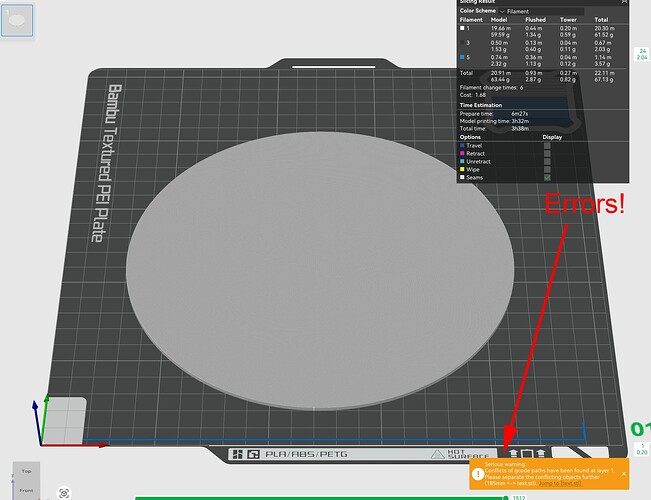
Task: Click filament 1 white color swatch
Action: (x=462, y=28)
